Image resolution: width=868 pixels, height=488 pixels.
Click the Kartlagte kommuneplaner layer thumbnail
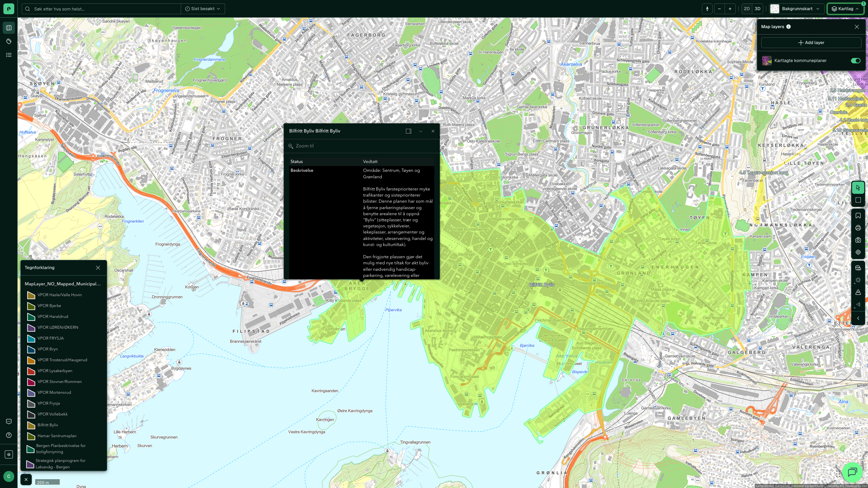767,61
